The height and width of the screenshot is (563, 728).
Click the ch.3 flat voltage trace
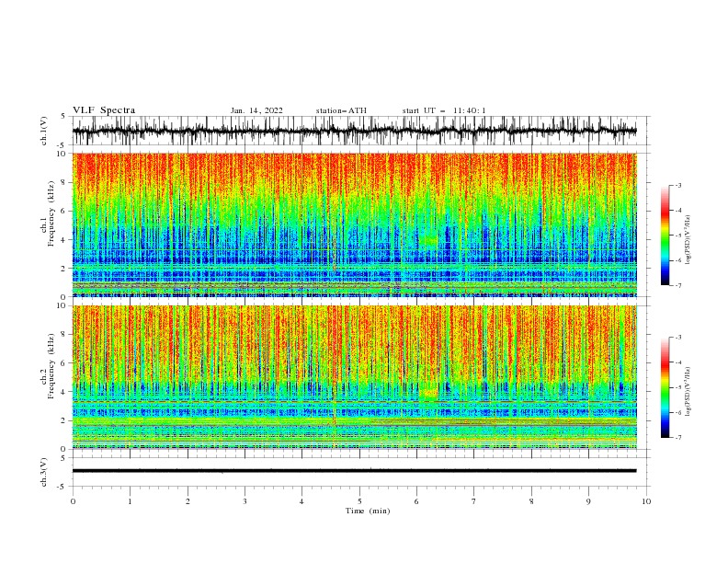coord(354,471)
